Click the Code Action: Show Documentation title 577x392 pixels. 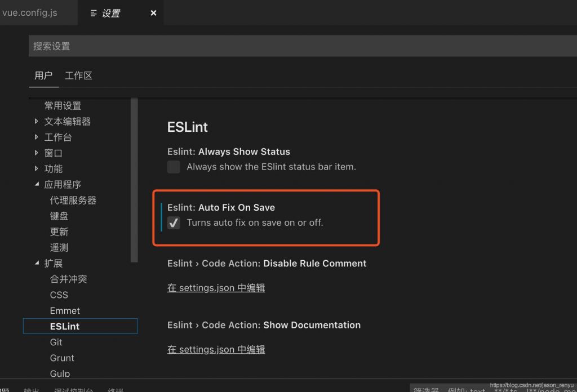(264, 325)
